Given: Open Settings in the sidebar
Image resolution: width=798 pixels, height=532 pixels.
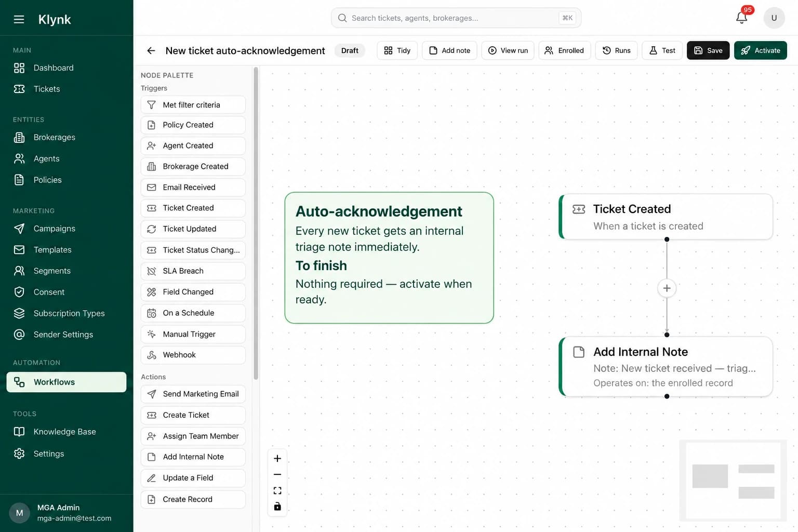Looking at the screenshot, I should (x=66, y=454).
